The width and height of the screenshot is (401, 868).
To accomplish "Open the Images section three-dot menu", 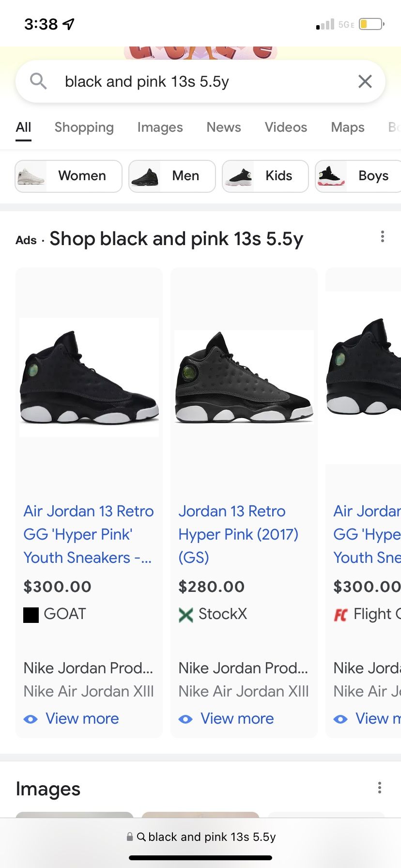I will pyautogui.click(x=380, y=788).
